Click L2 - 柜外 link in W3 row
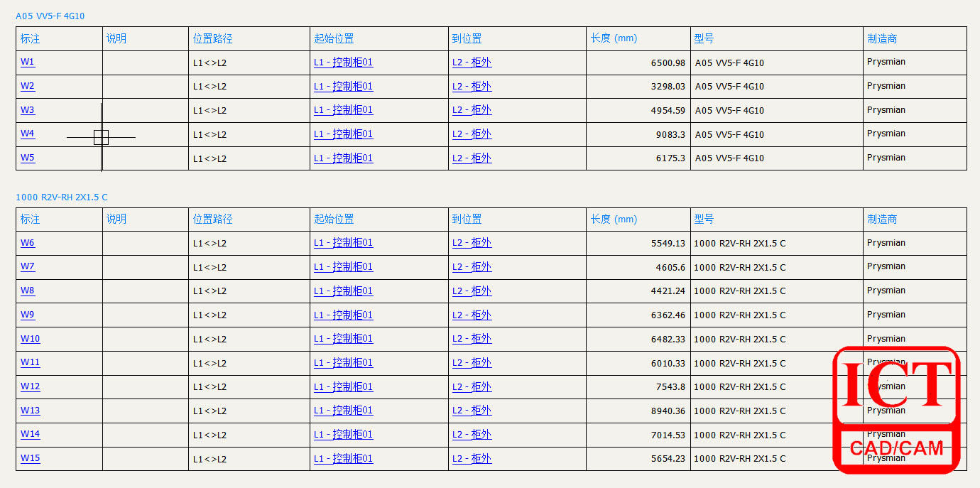The width and height of the screenshot is (980, 488). (472, 110)
